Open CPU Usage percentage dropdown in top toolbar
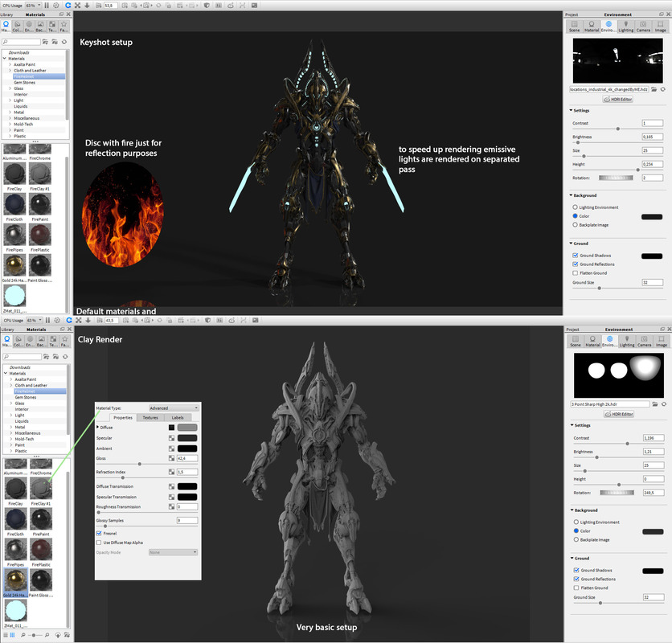 pyautogui.click(x=33, y=5)
